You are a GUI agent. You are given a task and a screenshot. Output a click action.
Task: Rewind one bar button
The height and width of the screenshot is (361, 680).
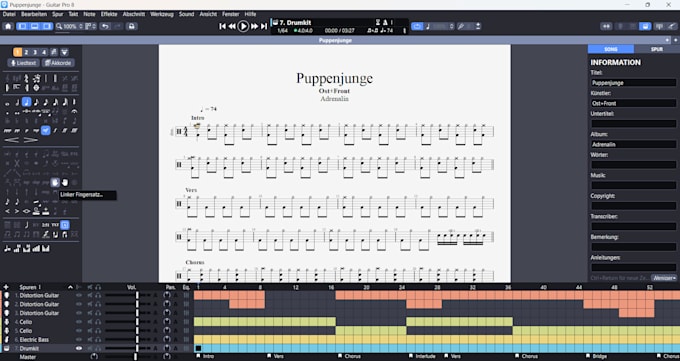tap(232, 26)
